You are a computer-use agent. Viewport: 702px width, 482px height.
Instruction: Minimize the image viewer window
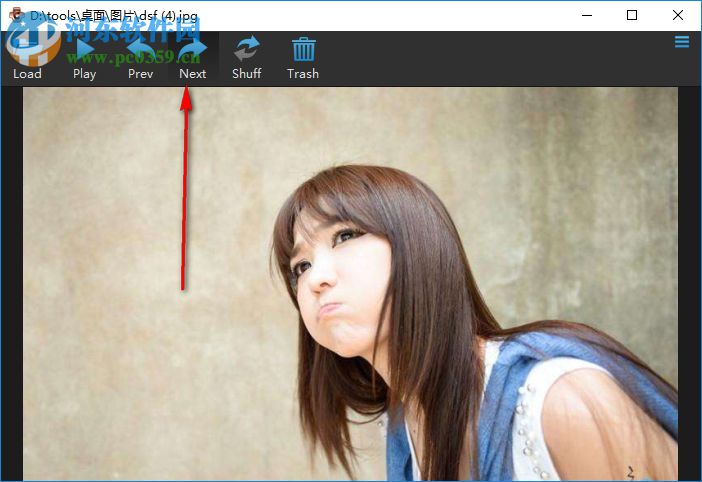pos(587,15)
